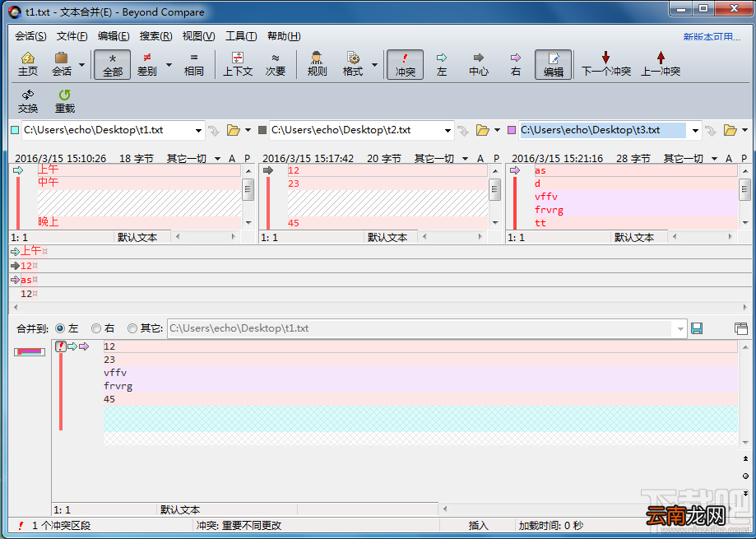Viewport: 756px width, 539px height.
Task: Click the green left-arrow in output gutter
Action: click(72, 346)
